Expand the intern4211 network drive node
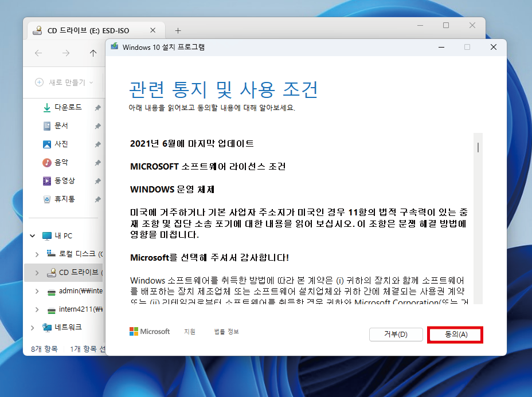This screenshot has width=532, height=397. 37,309
